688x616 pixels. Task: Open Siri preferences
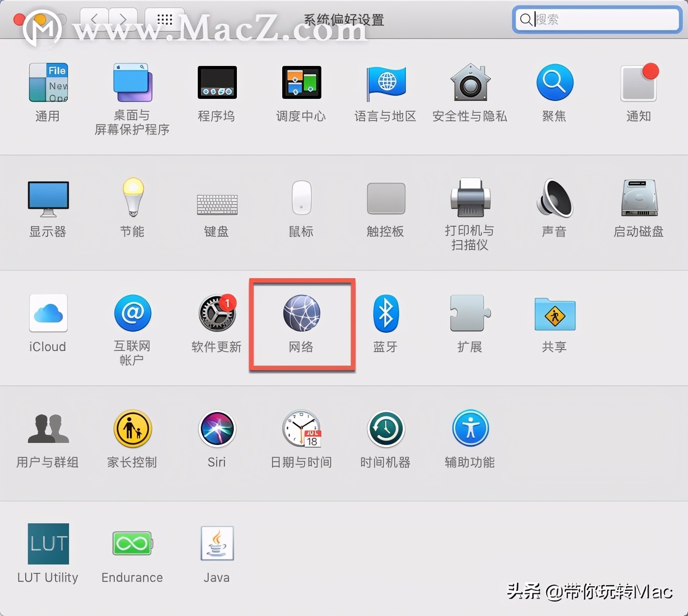coord(216,429)
